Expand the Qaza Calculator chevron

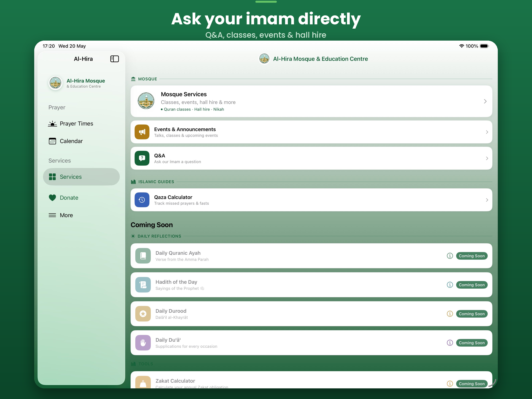tap(487, 200)
